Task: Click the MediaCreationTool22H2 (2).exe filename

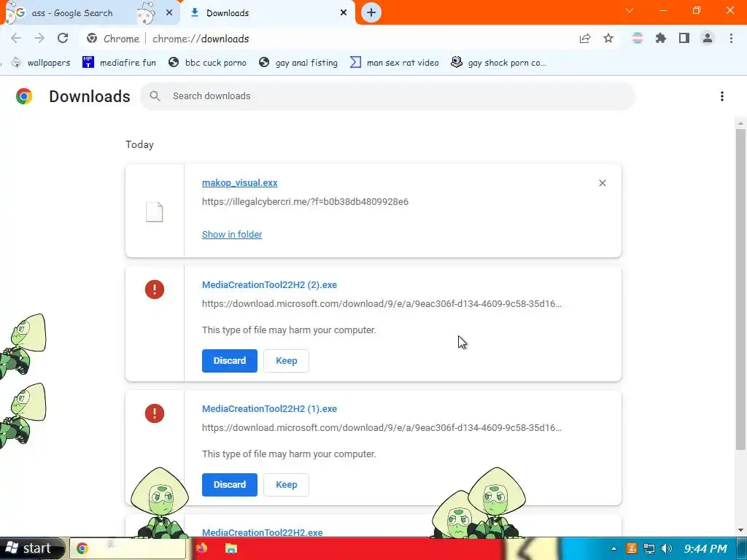Action: [x=269, y=285]
